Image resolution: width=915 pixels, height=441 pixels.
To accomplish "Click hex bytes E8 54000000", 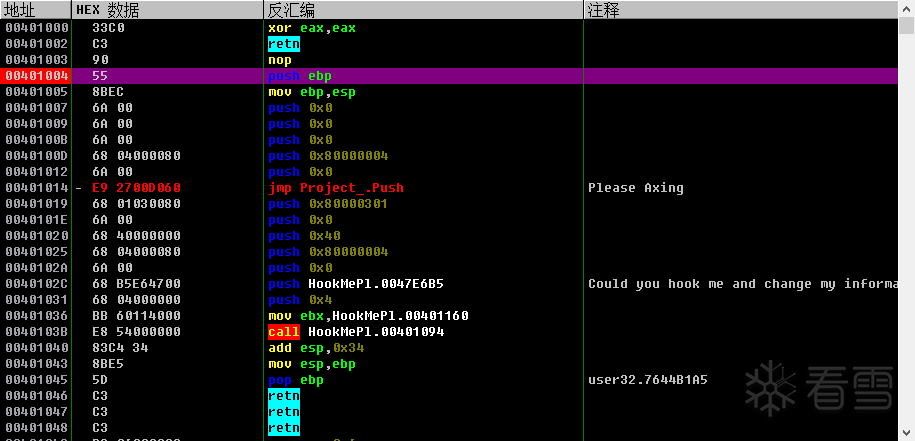I will (137, 332).
